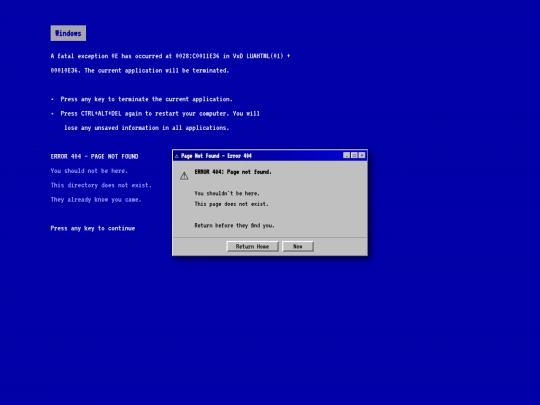540x405 pixels.
Task: Click 'ERROR 404 - PAGE NOT FOUND' heading
Action: (x=94, y=156)
